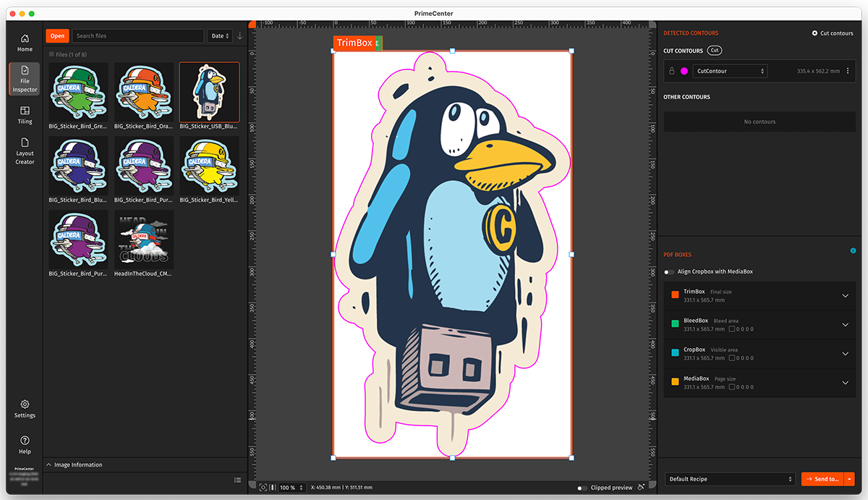Click the sort direction arrow next to Date

click(x=240, y=35)
